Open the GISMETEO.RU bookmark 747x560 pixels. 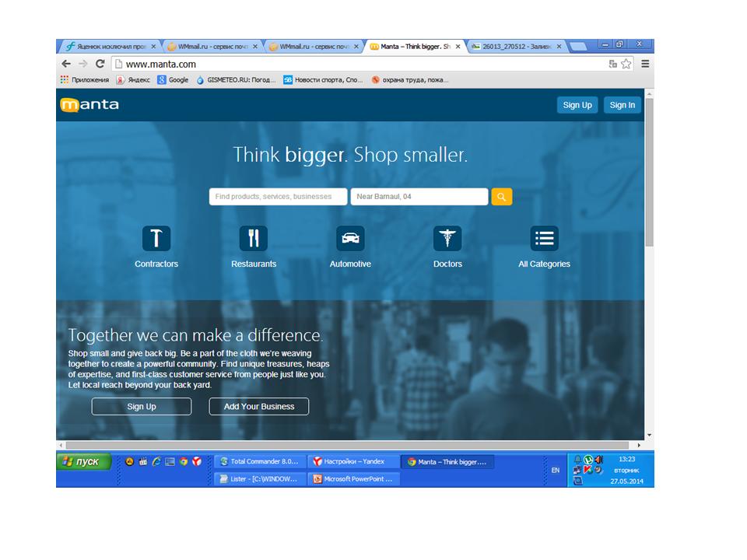(x=237, y=80)
